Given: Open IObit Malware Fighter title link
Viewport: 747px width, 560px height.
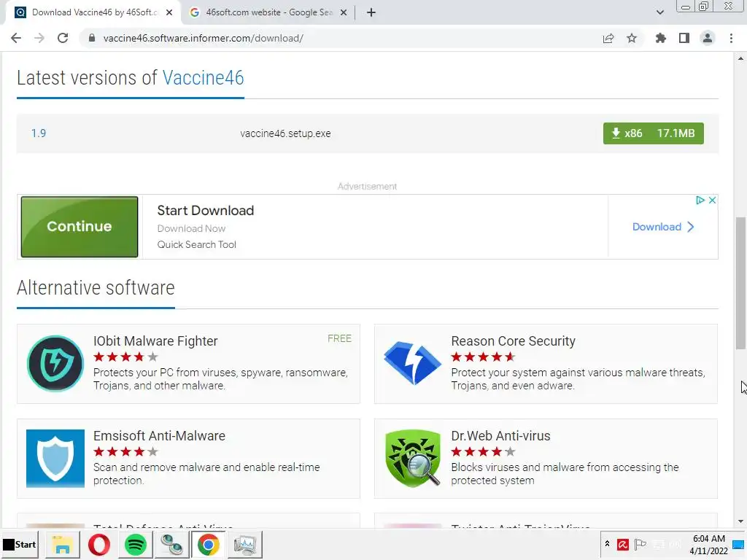Looking at the screenshot, I should (x=155, y=341).
